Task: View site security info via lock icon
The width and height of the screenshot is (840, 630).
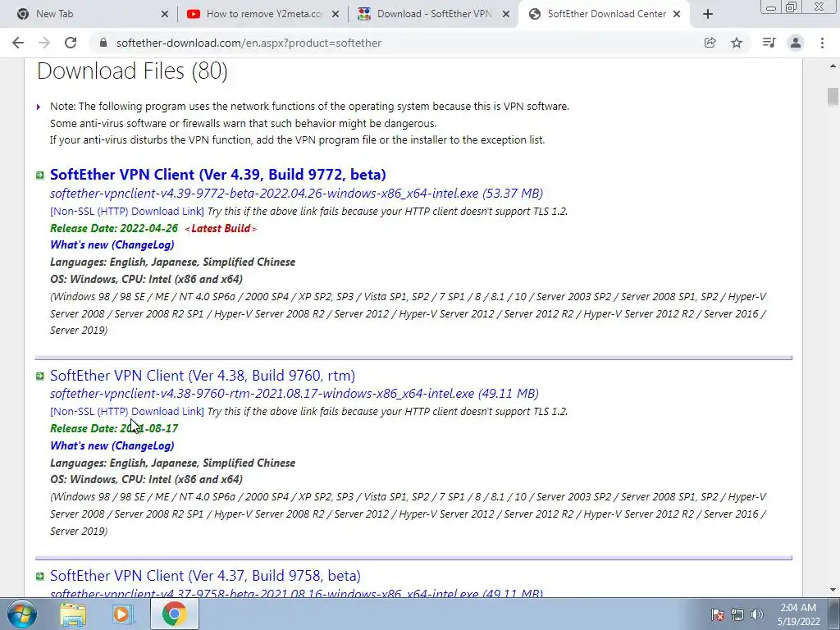Action: [103, 43]
